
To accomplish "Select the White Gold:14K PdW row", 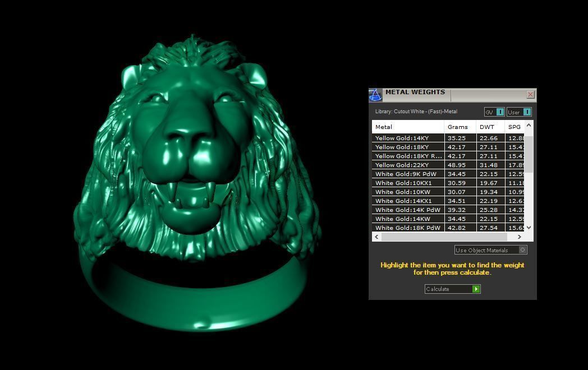I will coord(448,210).
